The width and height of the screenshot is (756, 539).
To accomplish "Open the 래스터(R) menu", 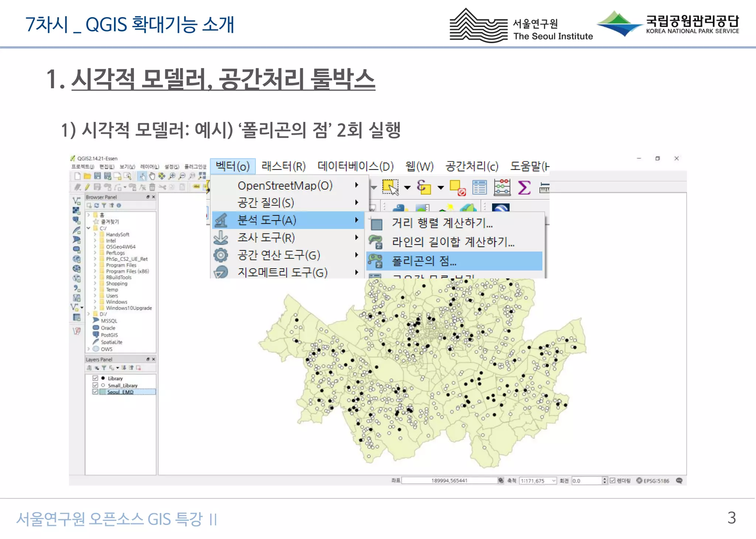I will (x=283, y=166).
